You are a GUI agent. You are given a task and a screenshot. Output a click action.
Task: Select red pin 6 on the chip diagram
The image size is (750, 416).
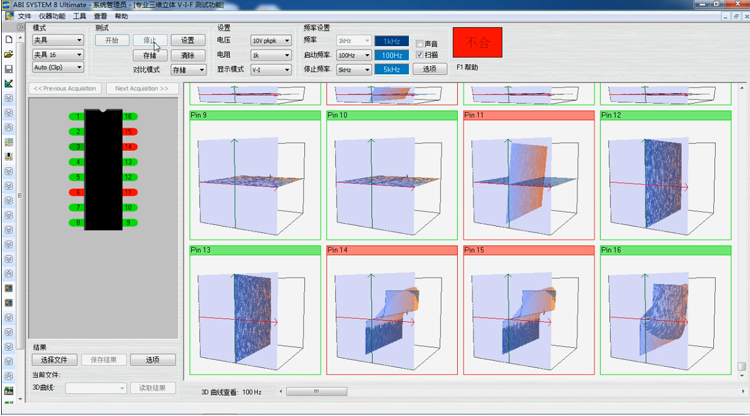tap(76, 191)
